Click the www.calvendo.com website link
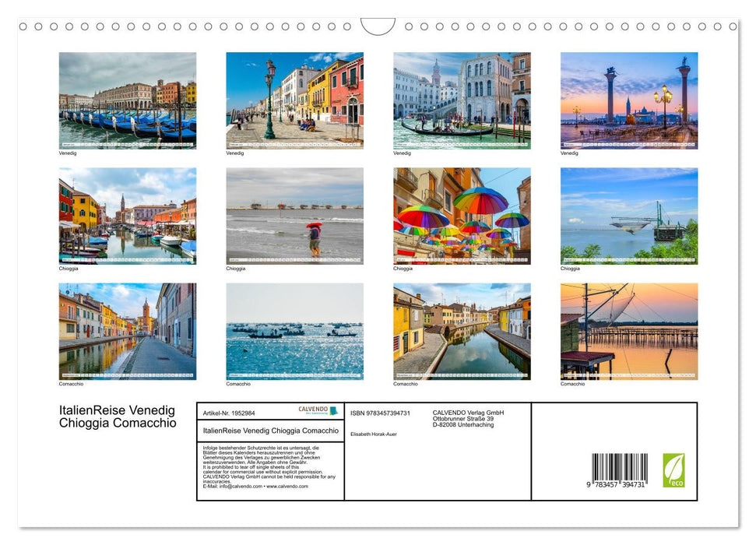 (x=287, y=487)
